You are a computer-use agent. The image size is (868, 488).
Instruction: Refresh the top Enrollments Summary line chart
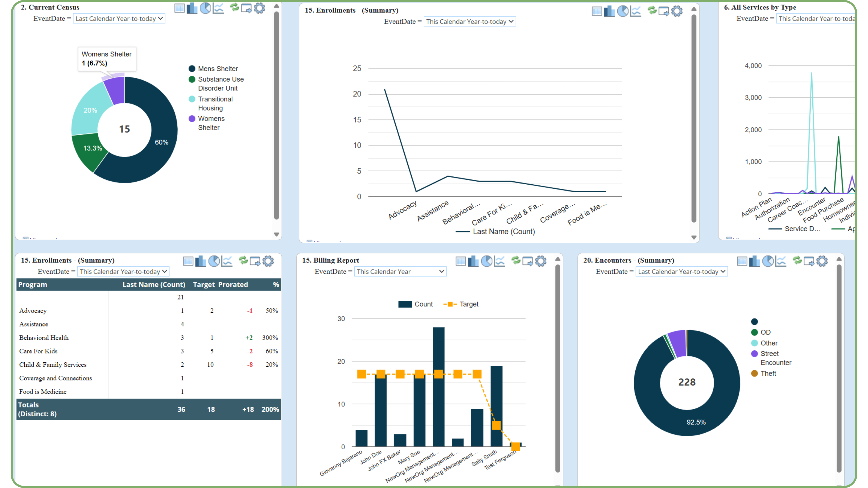[x=652, y=10]
